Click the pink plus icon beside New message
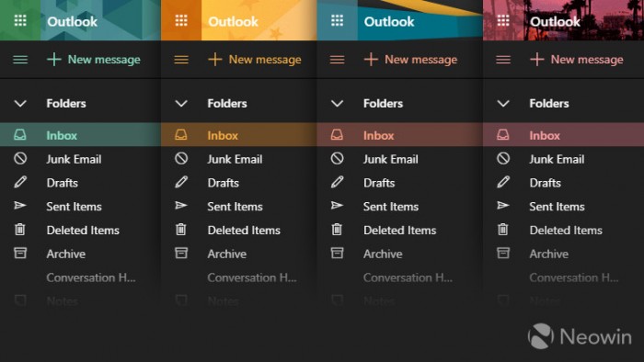Viewport: 644px width, 362px height. point(536,60)
